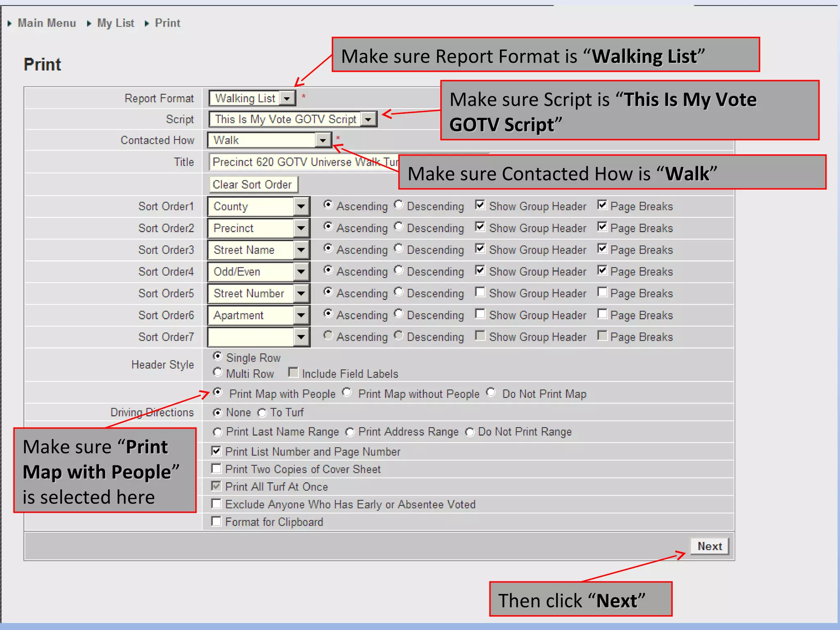Click the Print breadcrumb link
The image size is (840, 630).
point(167,23)
